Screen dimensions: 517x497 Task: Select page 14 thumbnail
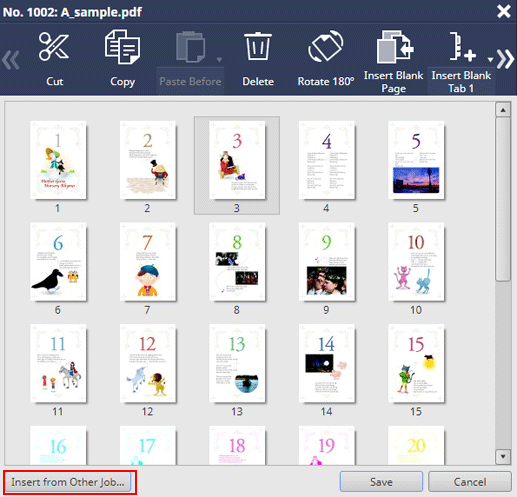pos(327,363)
